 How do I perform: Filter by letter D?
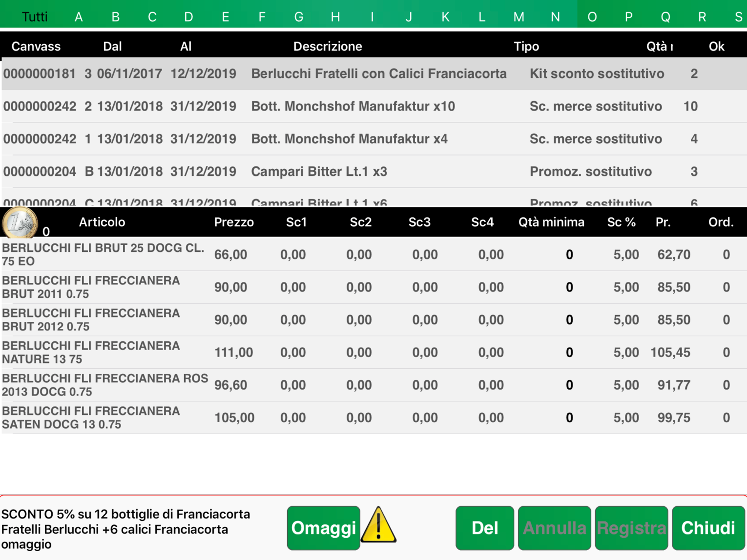coord(189,17)
